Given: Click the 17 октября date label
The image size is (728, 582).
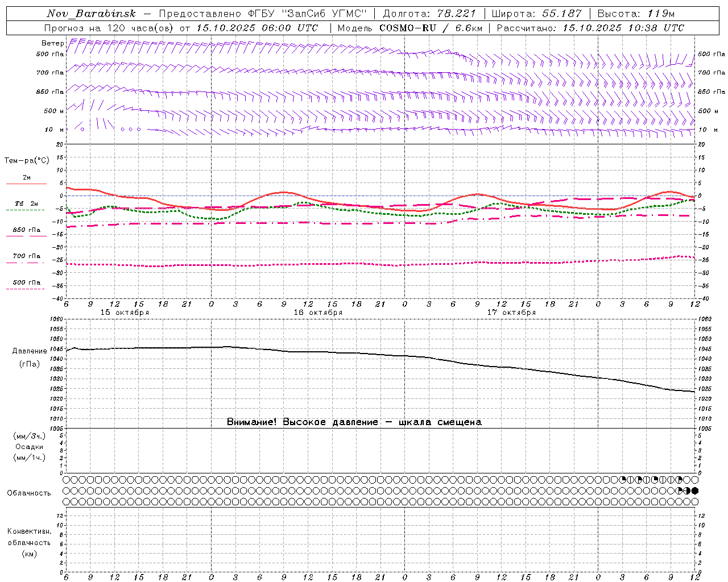Looking at the screenshot, I should 511,313.
